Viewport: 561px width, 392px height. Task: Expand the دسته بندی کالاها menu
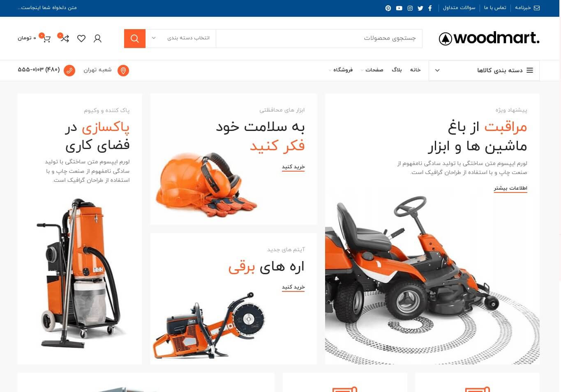click(x=484, y=71)
